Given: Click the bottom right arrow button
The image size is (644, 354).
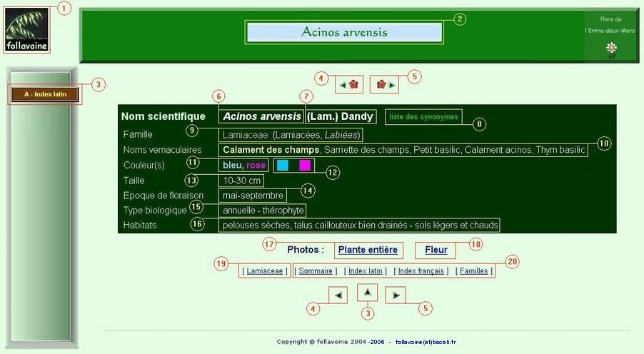Looking at the screenshot, I should (x=396, y=294).
